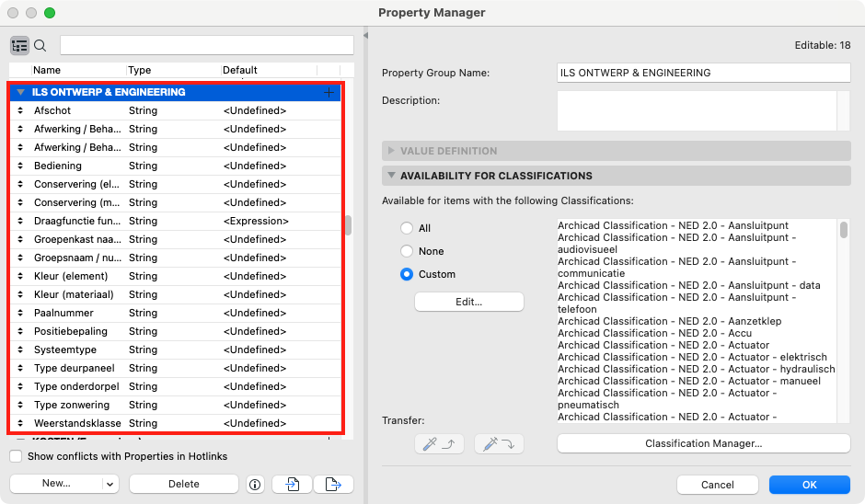Pick up settings with eyedropper icon
The image size is (865, 504).
(439, 444)
